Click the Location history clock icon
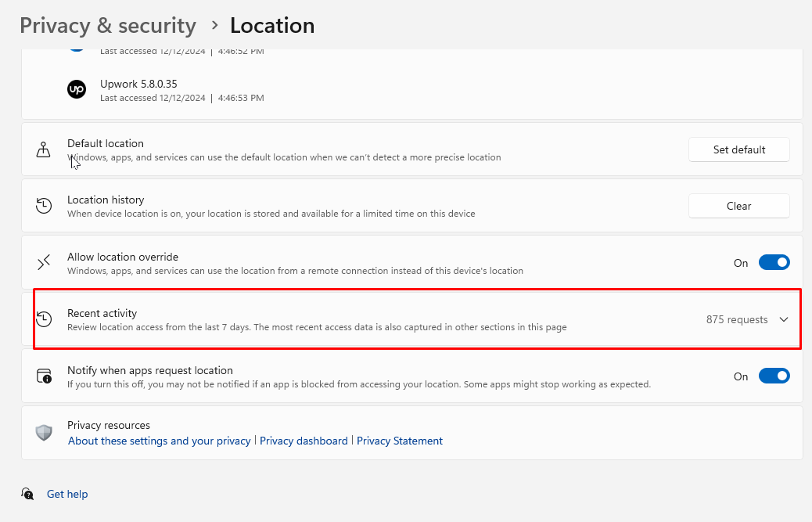This screenshot has width=812, height=522. pyautogui.click(x=44, y=206)
